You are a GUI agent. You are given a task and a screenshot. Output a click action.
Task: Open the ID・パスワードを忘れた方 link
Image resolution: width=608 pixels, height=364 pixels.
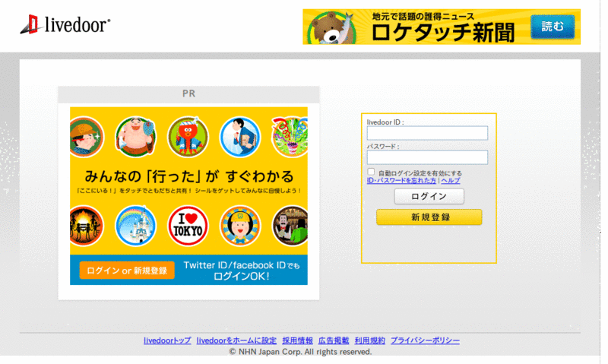tap(401, 181)
